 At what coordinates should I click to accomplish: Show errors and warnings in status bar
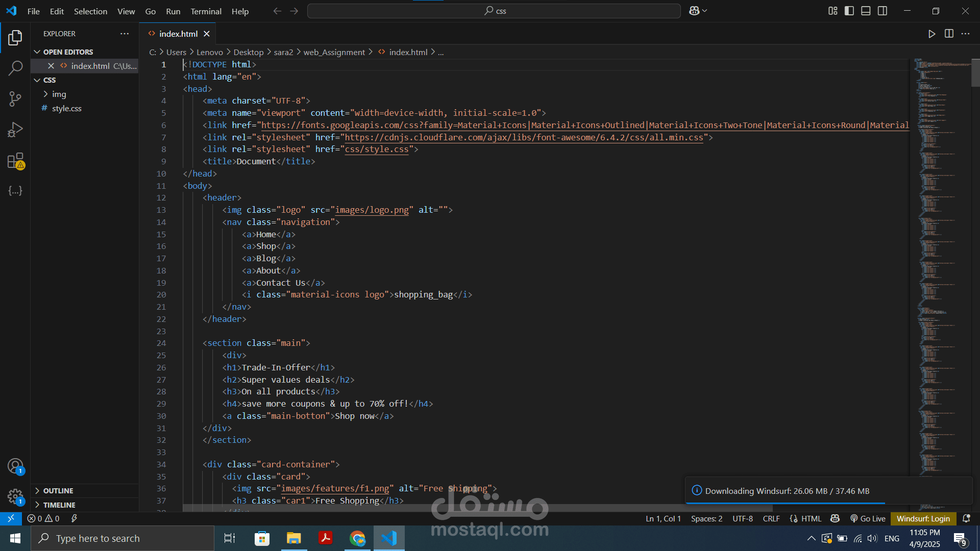click(x=43, y=518)
